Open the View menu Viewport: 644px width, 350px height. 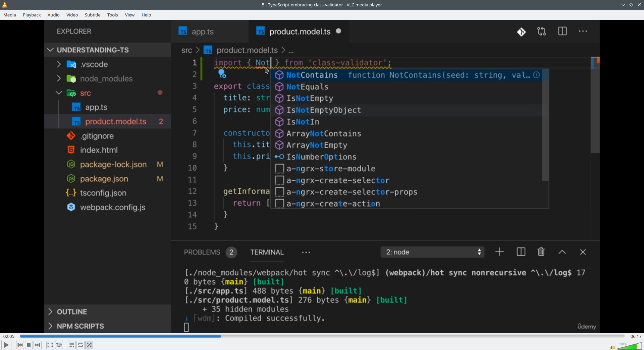(x=130, y=15)
